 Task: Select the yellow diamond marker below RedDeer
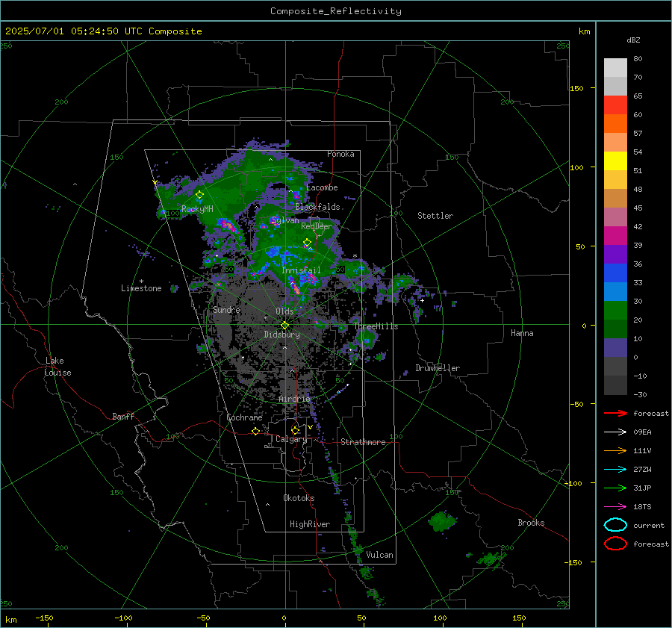[307, 243]
